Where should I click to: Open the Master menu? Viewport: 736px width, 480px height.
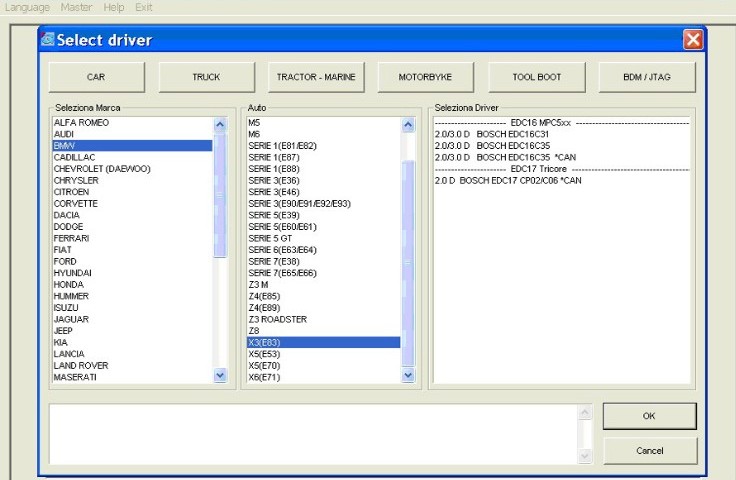click(76, 8)
